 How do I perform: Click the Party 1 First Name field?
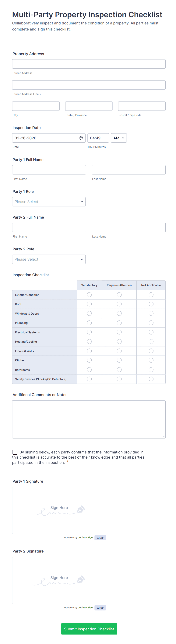coord(49,170)
